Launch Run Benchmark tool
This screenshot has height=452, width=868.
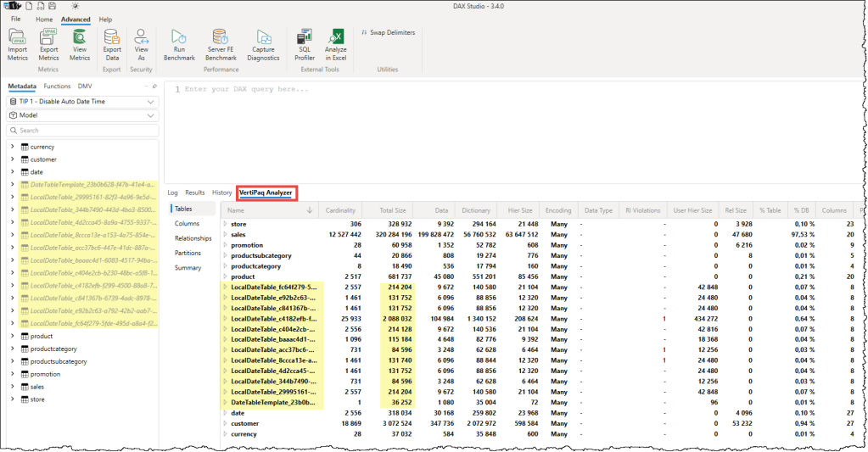[179, 37]
